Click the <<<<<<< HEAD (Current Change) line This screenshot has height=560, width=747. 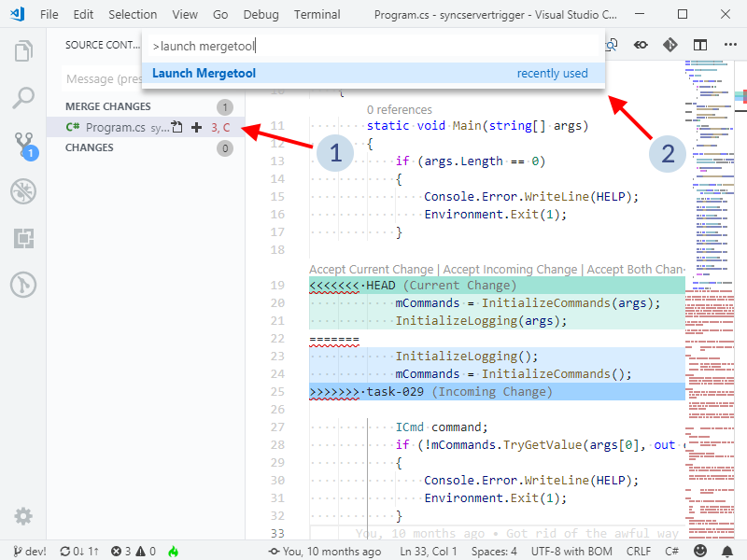point(497,286)
